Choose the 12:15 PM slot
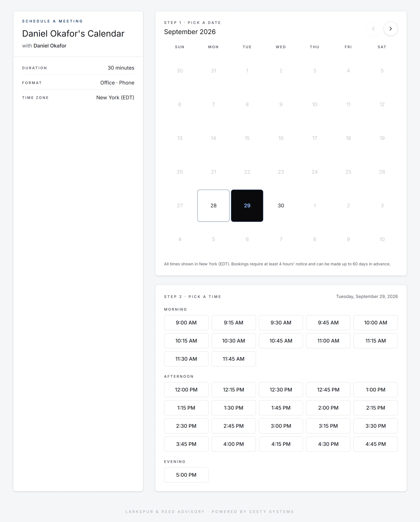Viewport: 420px width, 522px height. [x=234, y=390]
